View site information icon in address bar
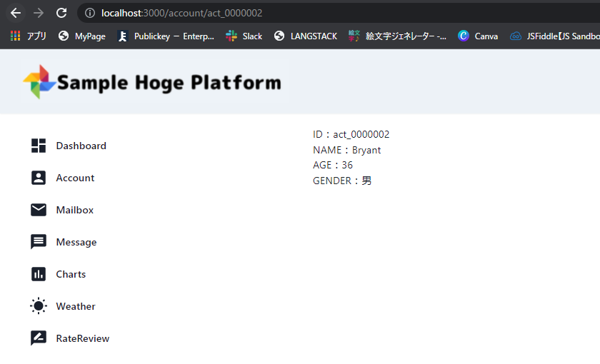The height and width of the screenshot is (364, 600). click(90, 13)
